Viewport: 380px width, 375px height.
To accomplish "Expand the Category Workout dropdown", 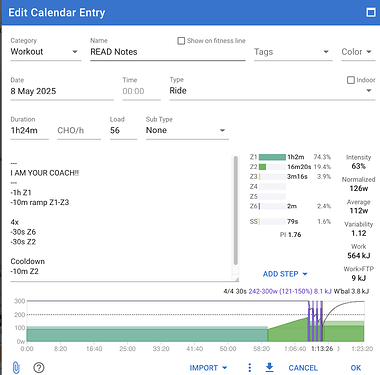I will [x=46, y=52].
